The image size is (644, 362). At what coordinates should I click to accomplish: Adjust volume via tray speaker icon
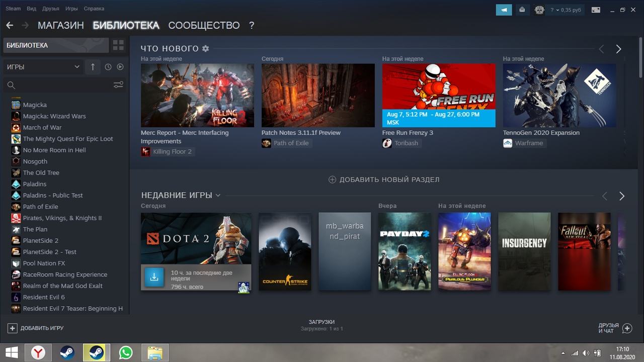586,353
